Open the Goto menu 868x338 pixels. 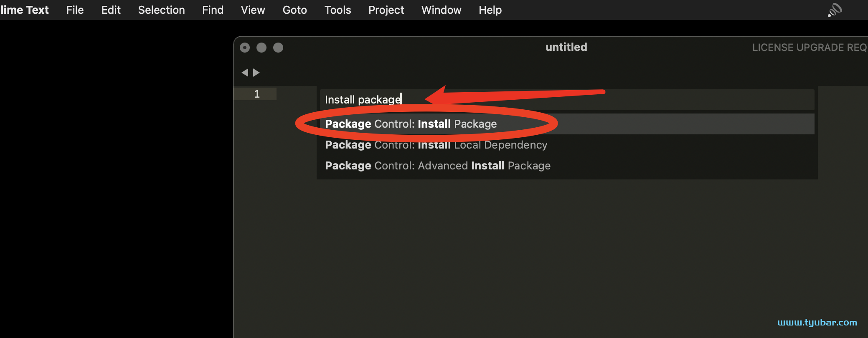click(295, 10)
